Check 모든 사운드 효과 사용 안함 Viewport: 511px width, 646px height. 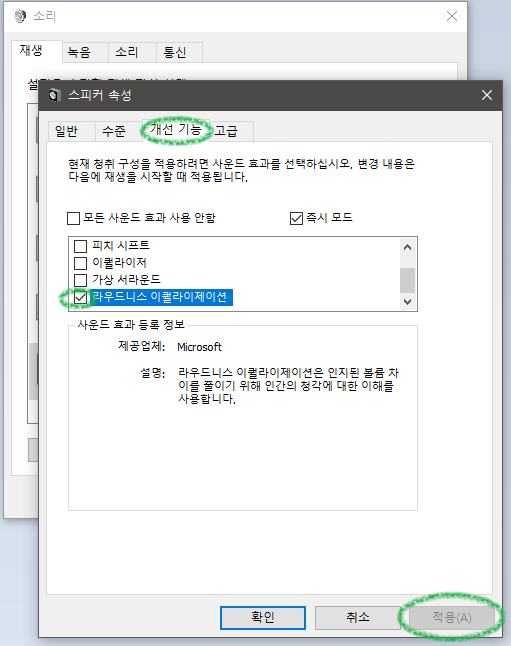point(73,218)
